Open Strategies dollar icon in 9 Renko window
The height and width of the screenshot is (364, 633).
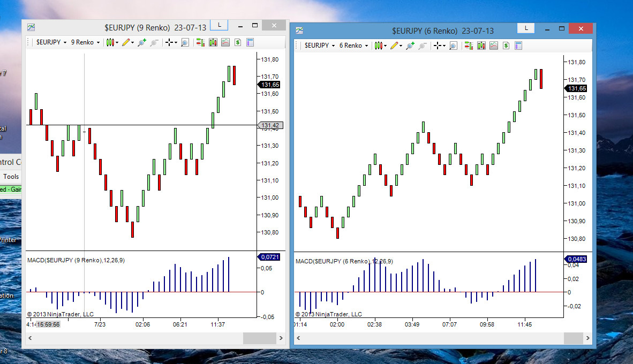pos(238,42)
